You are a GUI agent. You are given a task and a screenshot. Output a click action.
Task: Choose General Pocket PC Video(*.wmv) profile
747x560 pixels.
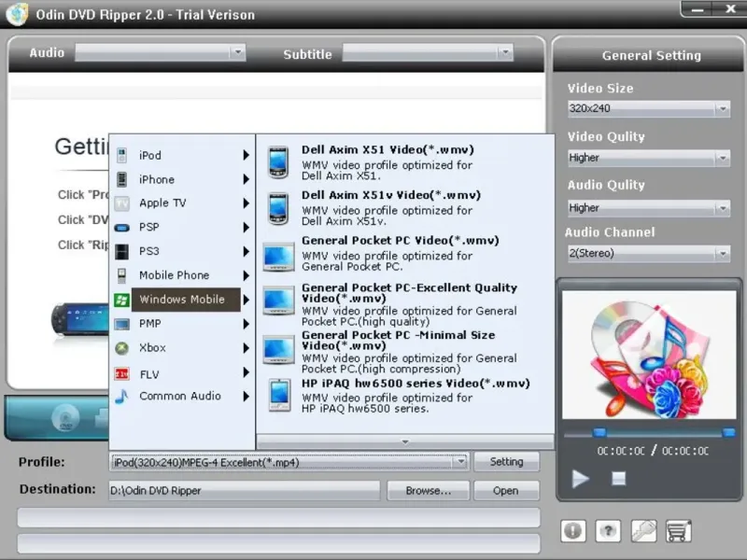pyautogui.click(x=405, y=256)
